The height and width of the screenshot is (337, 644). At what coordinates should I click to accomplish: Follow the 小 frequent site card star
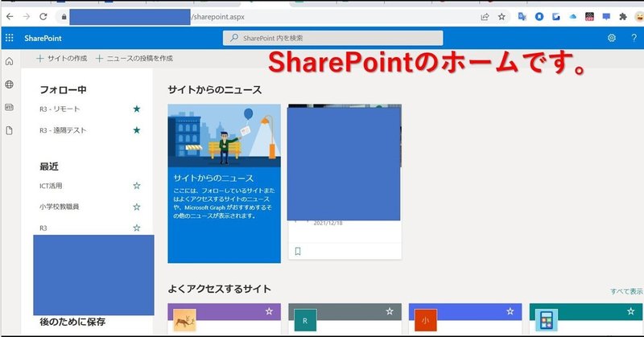tap(510, 311)
